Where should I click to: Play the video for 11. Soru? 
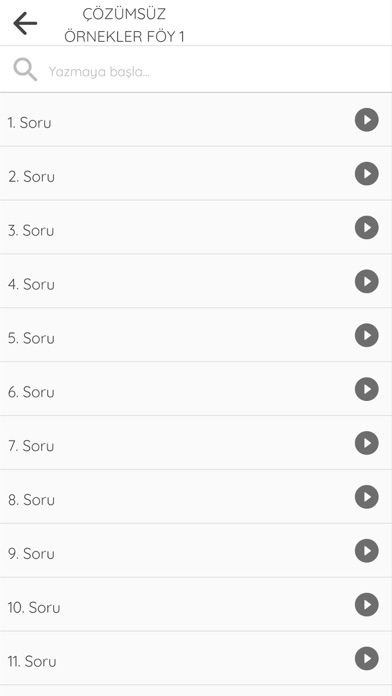point(366,658)
